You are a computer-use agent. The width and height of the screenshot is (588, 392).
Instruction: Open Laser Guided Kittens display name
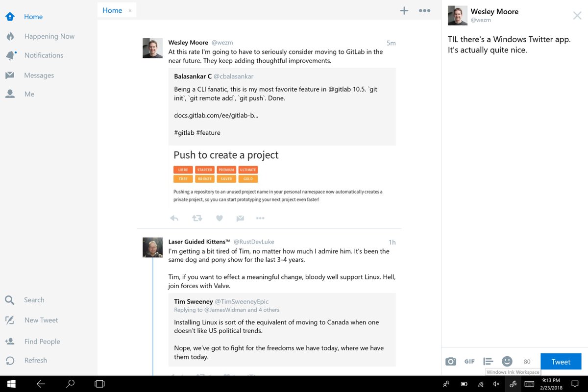pyautogui.click(x=199, y=242)
